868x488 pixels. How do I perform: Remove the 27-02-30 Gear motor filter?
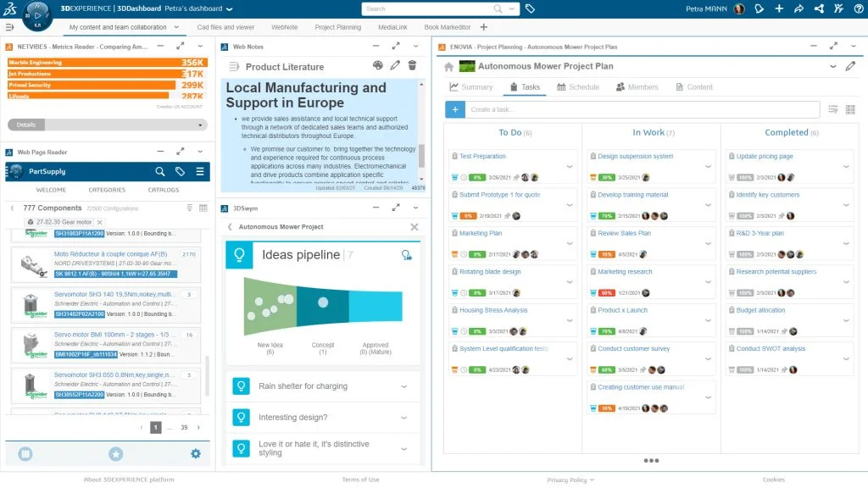(x=100, y=222)
